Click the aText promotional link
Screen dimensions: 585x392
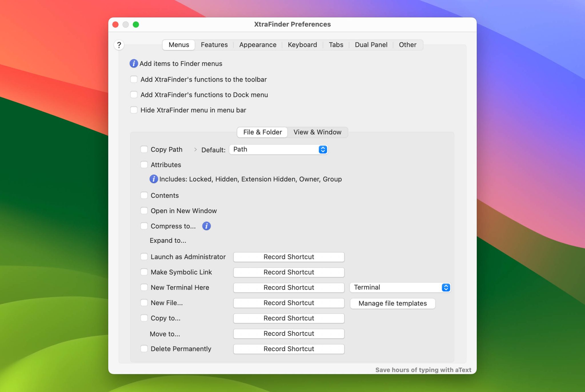[423, 370]
